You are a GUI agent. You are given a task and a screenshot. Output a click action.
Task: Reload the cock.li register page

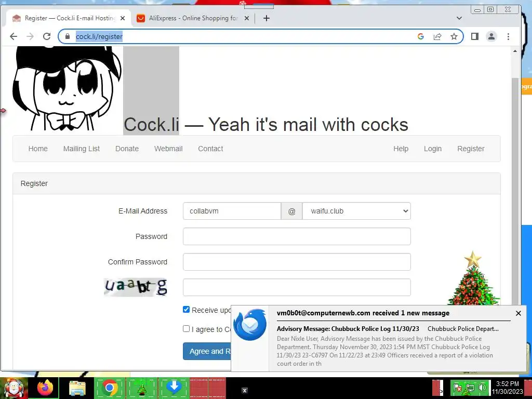[47, 36]
